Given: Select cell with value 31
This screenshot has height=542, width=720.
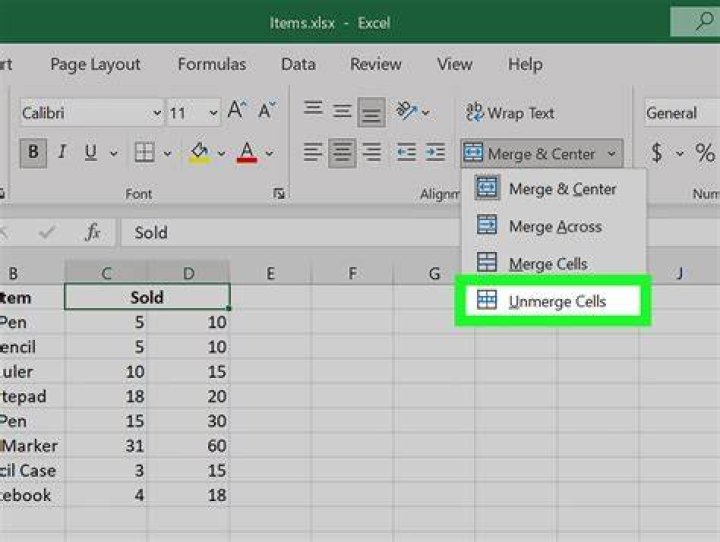Looking at the screenshot, I should (x=106, y=446).
